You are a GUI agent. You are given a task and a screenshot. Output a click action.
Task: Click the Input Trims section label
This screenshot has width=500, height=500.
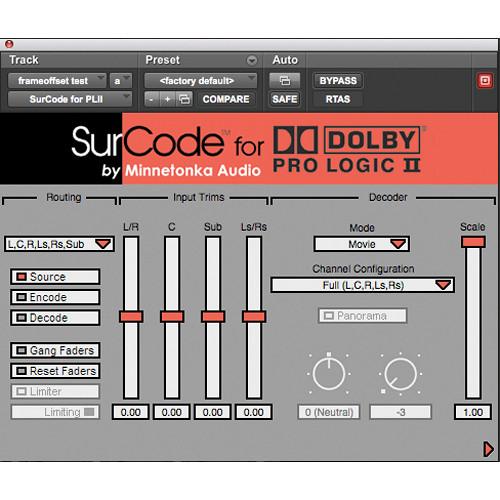pos(199,197)
